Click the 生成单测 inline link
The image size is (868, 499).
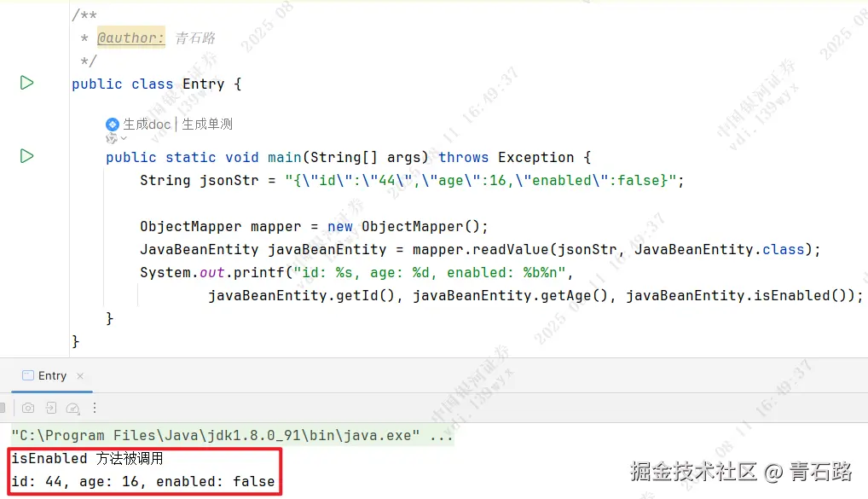tap(207, 124)
